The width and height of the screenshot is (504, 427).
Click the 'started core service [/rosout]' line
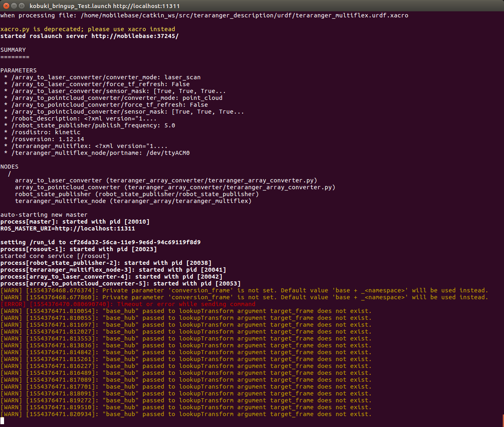click(x=55, y=256)
